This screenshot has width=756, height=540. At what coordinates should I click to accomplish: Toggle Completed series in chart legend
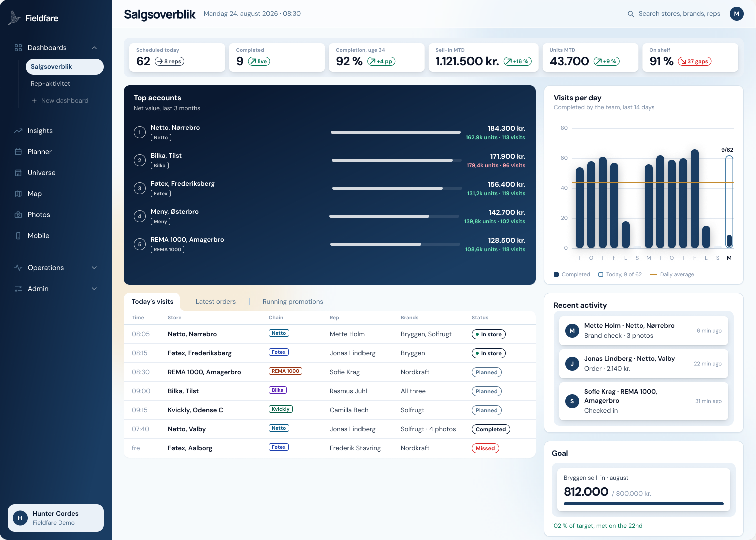click(x=572, y=274)
